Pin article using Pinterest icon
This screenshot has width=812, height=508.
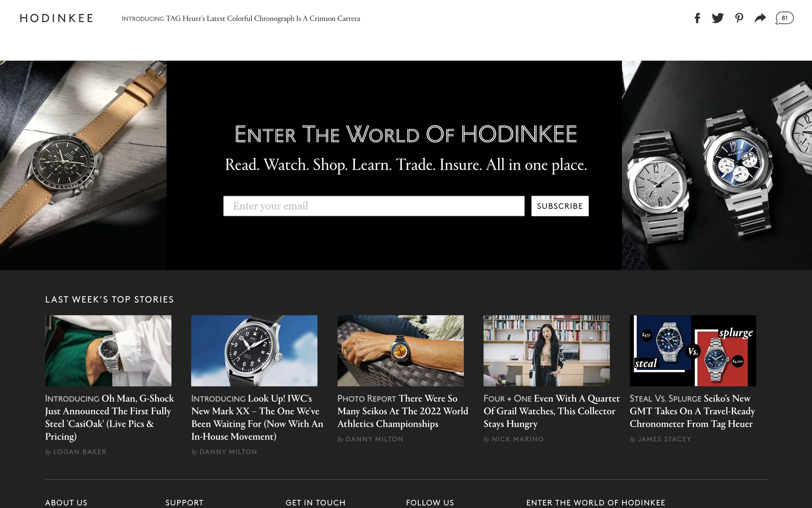point(739,18)
